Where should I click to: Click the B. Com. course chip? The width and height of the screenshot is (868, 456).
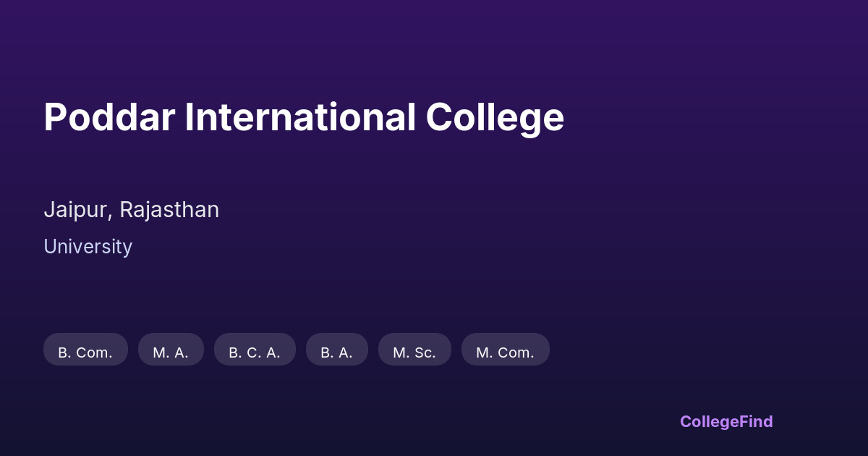85,352
